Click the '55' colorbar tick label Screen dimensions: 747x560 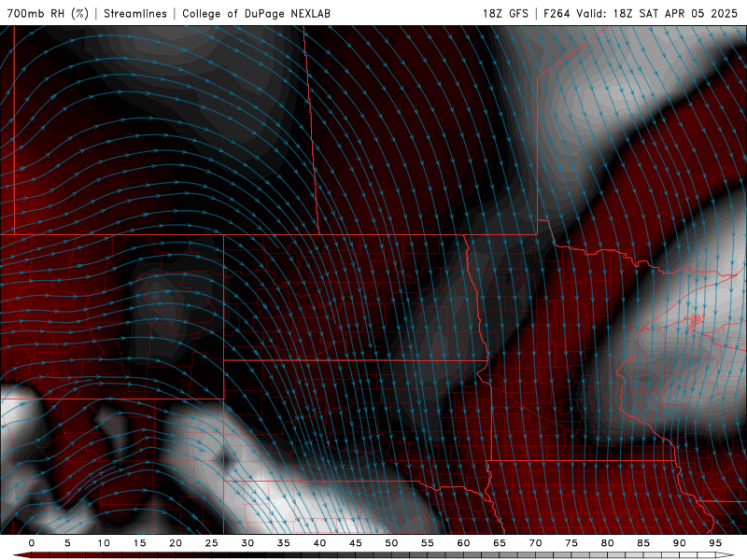pyautogui.click(x=428, y=543)
